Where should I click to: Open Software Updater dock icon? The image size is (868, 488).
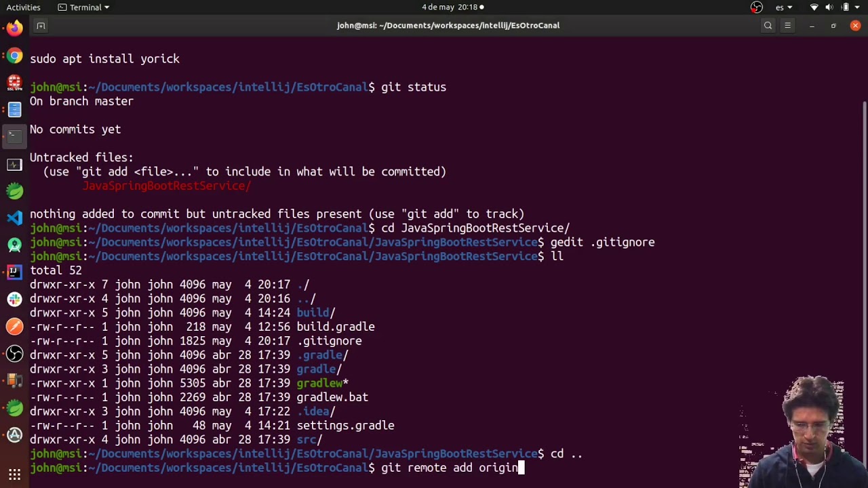tap(14, 435)
